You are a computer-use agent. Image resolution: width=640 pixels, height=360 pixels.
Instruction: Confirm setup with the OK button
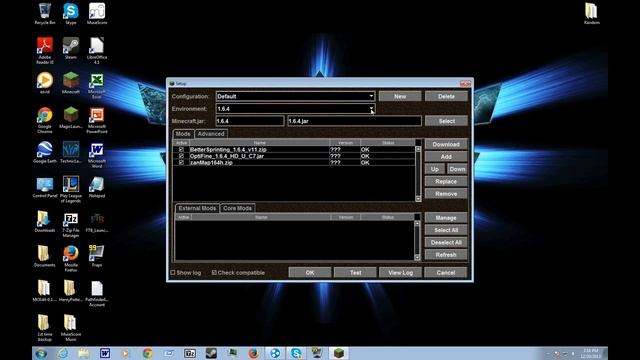pos(310,273)
